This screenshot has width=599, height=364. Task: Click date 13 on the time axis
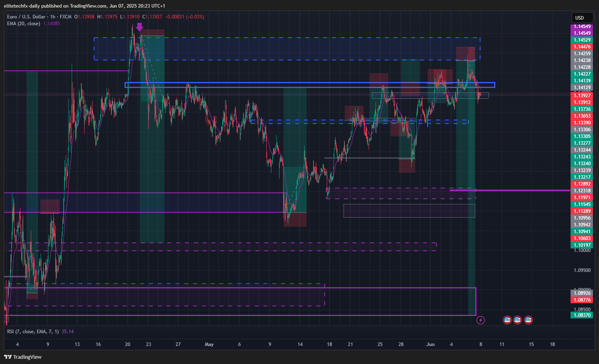click(x=77, y=344)
